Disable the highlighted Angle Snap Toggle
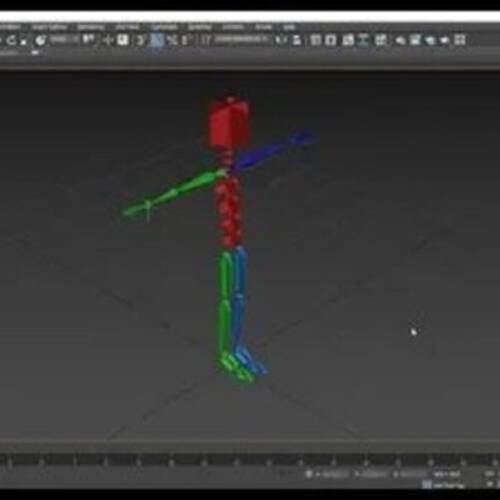The width and height of the screenshot is (500, 500). point(157,40)
